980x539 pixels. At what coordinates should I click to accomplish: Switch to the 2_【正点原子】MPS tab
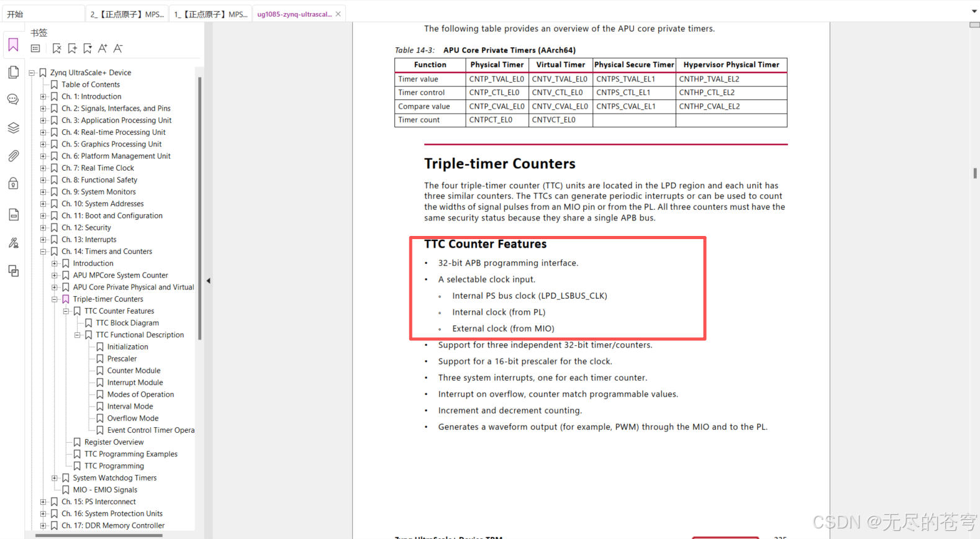point(126,14)
